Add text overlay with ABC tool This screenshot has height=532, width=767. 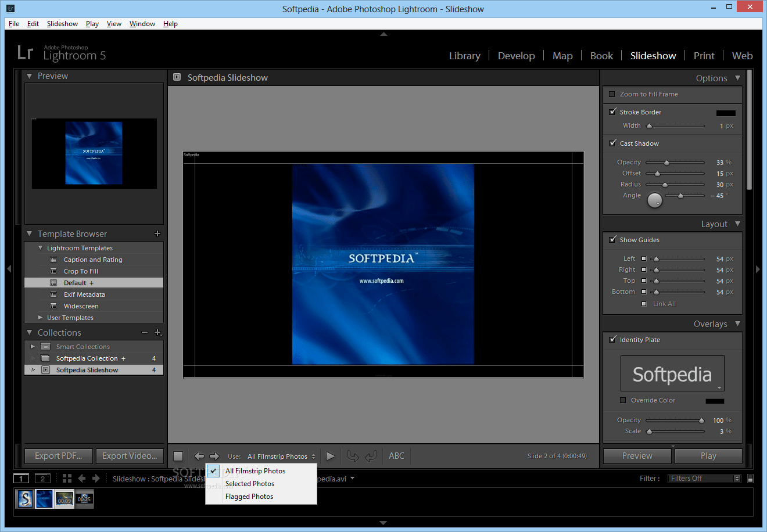tap(397, 456)
